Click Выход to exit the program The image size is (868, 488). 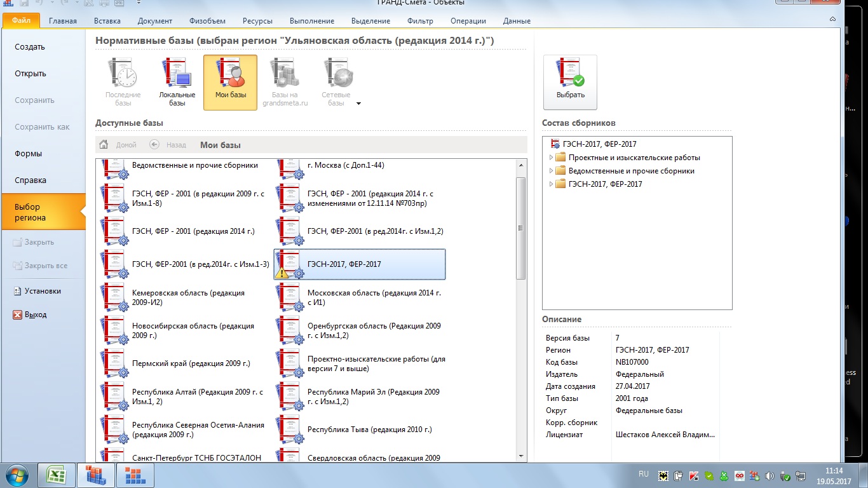click(43, 315)
